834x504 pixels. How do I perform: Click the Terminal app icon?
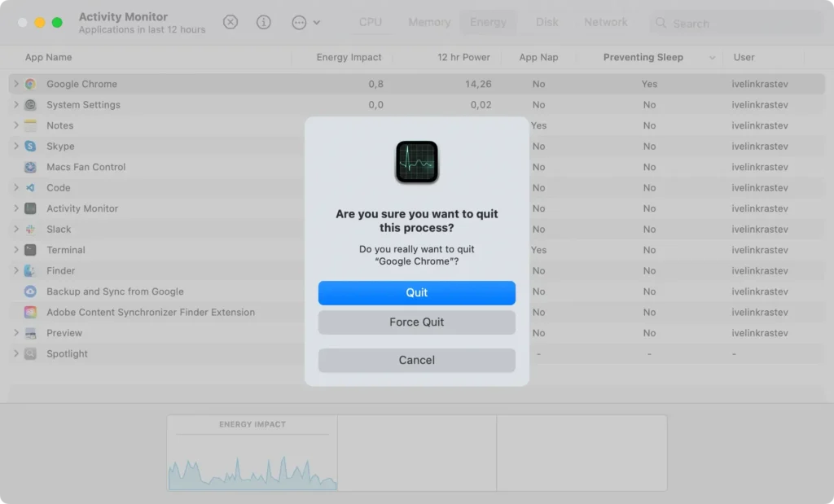tap(30, 250)
